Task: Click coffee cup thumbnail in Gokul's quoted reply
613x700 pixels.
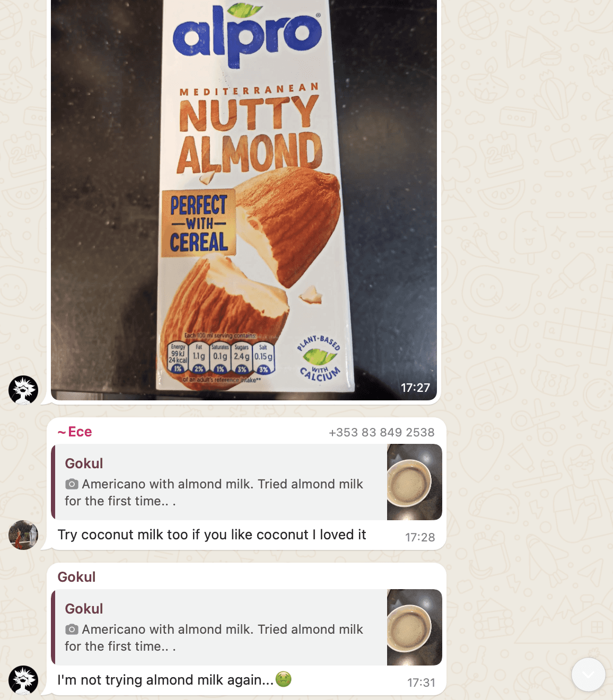Action: [415, 627]
